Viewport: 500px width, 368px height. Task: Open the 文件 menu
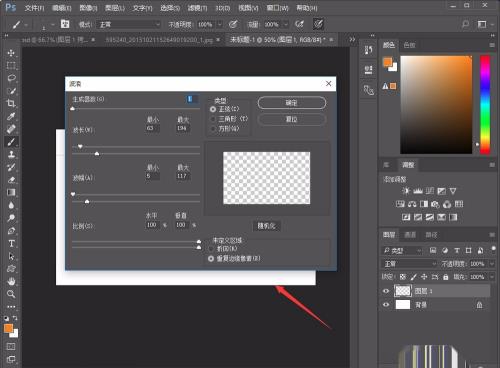click(x=34, y=8)
